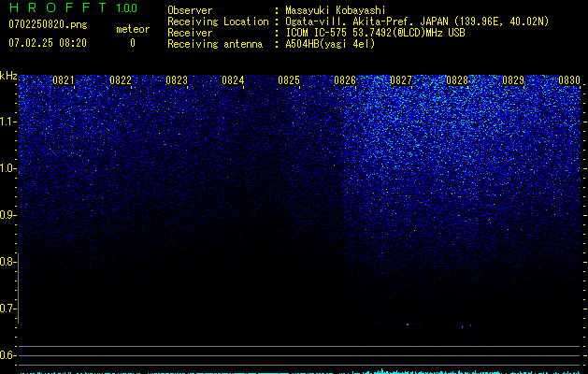Click the 0.6 kHz axis label
The width and height of the screenshot is (588, 374).
tap(8, 355)
